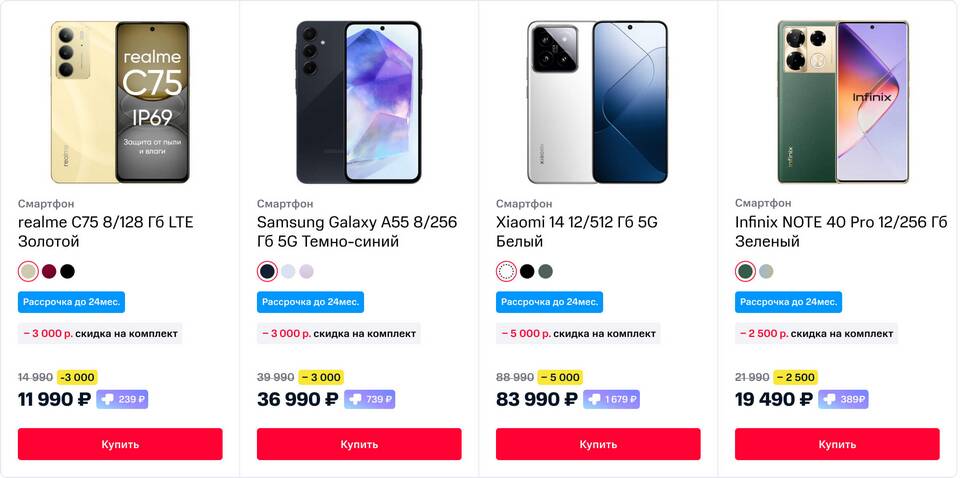
Task: Choose light blue color for Galaxy A55
Action: point(288,271)
